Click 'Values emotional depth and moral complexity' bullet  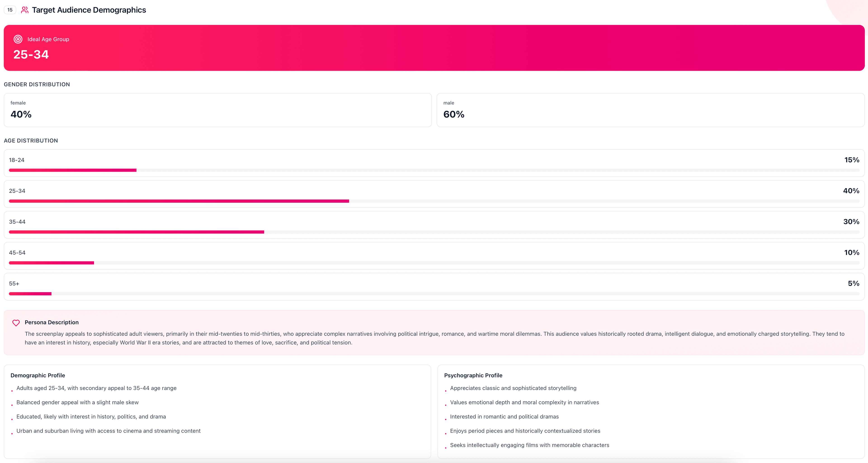click(524, 403)
